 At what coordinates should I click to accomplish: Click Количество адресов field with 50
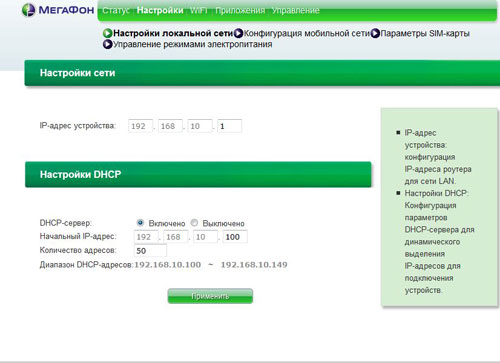click(150, 251)
